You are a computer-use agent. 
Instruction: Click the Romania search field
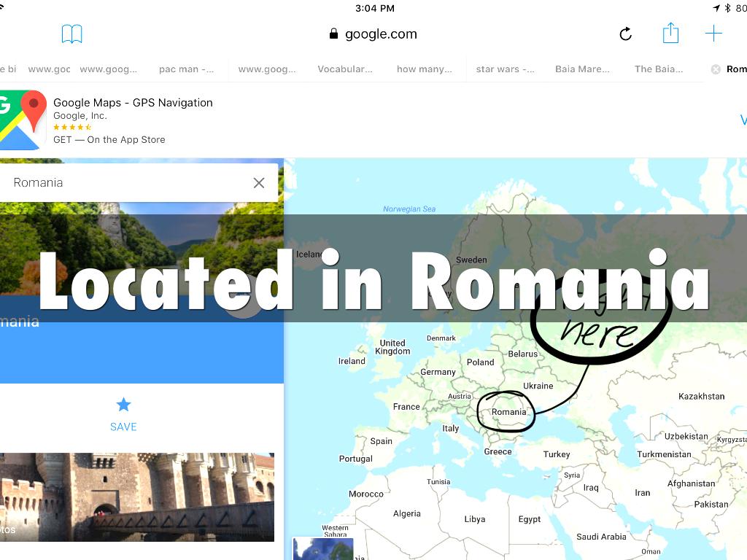point(124,183)
